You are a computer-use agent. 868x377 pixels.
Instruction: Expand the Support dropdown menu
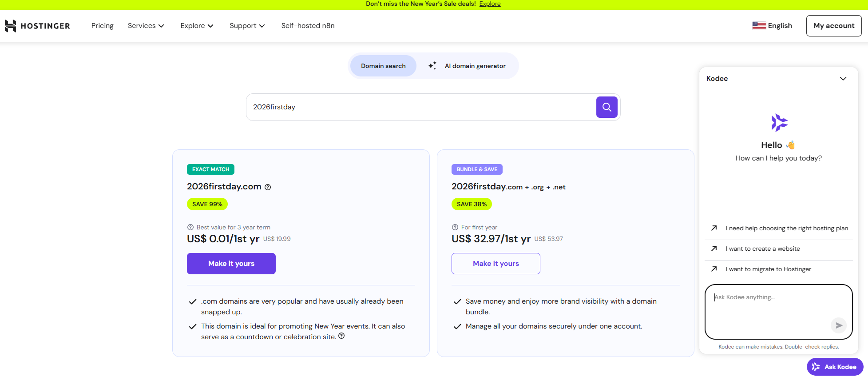tap(247, 26)
